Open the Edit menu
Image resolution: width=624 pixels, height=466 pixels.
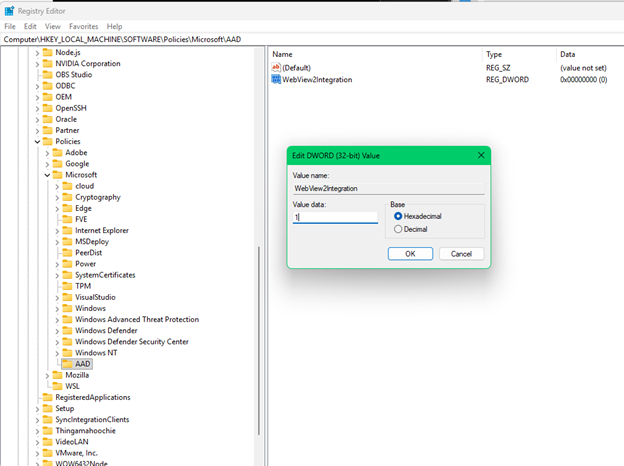pos(30,26)
